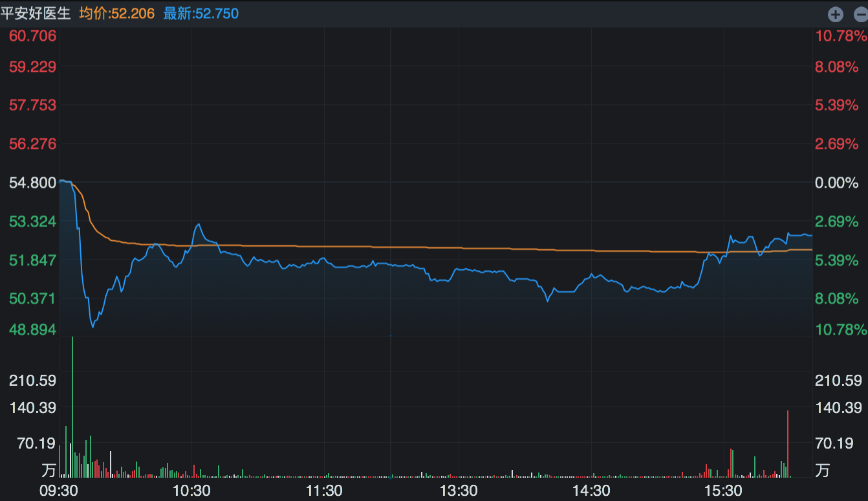Click the 54.800 reference price label
Image resolution: width=868 pixels, height=501 pixels.
point(33,183)
